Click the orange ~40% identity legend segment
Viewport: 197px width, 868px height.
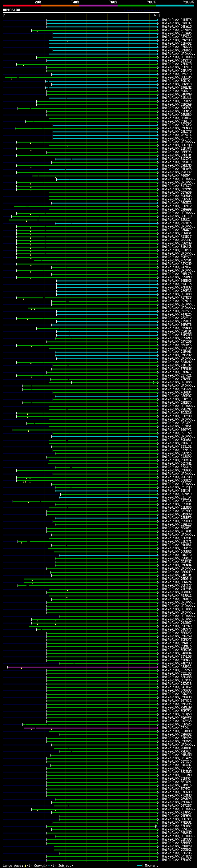tap(60, 6)
